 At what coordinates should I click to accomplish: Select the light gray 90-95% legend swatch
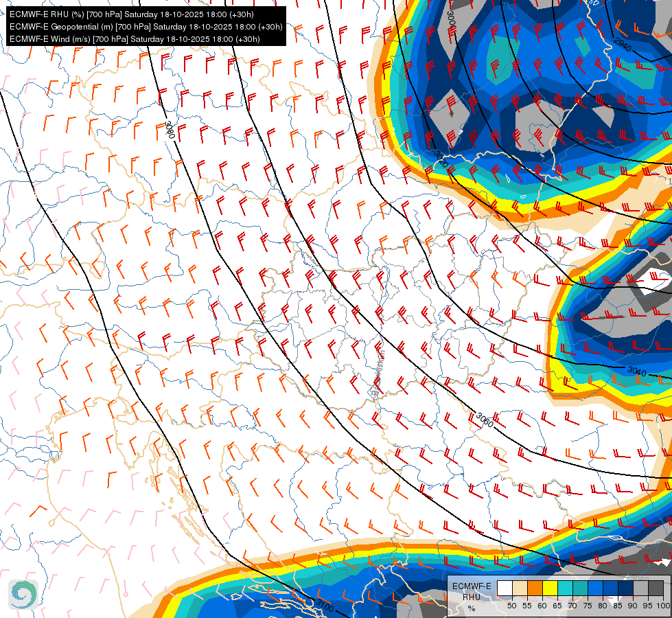[x=640, y=588]
